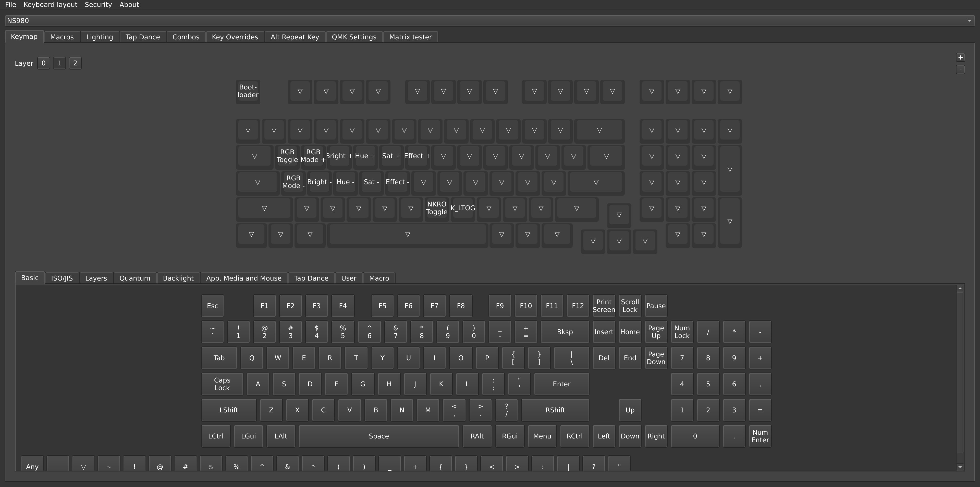
Task: Pick the Num Lock keycode
Action: (x=682, y=332)
